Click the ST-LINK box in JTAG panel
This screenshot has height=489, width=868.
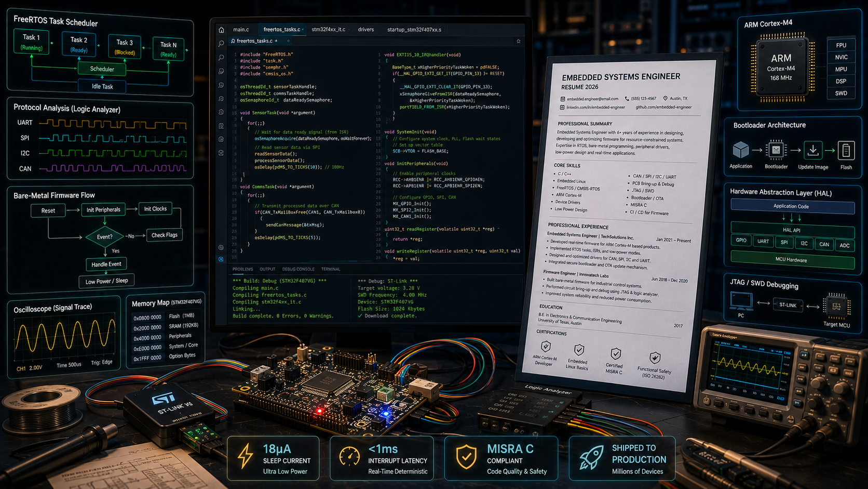point(788,305)
